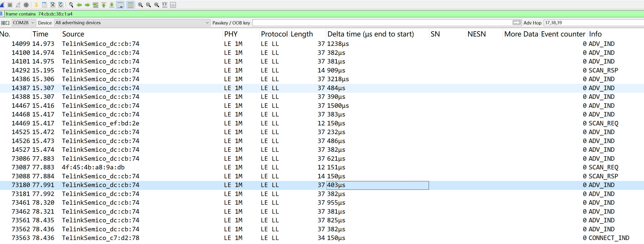
Task: Reload this capture file
Action: (61, 5)
